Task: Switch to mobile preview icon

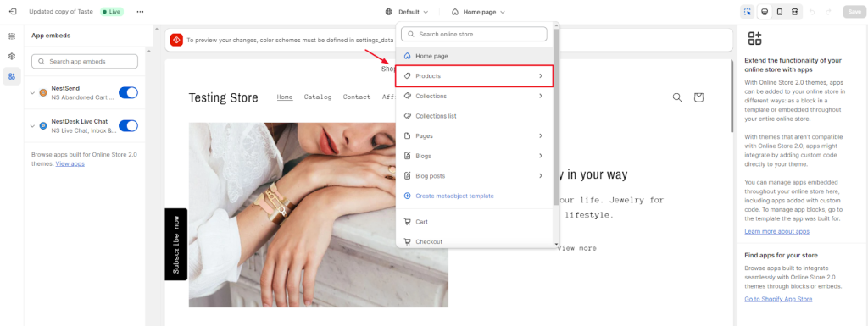Action: pyautogui.click(x=780, y=12)
